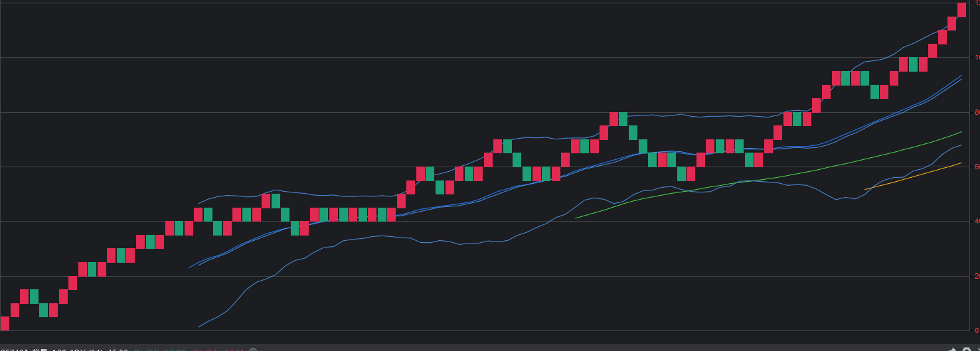980x351 pixels.
Task: Click the "8" label on price axis
Action: click(x=976, y=112)
